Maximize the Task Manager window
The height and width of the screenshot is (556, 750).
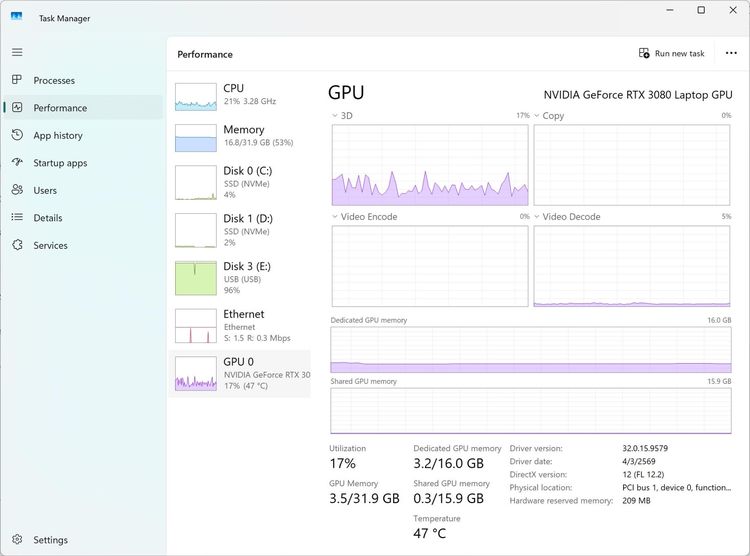coord(701,10)
